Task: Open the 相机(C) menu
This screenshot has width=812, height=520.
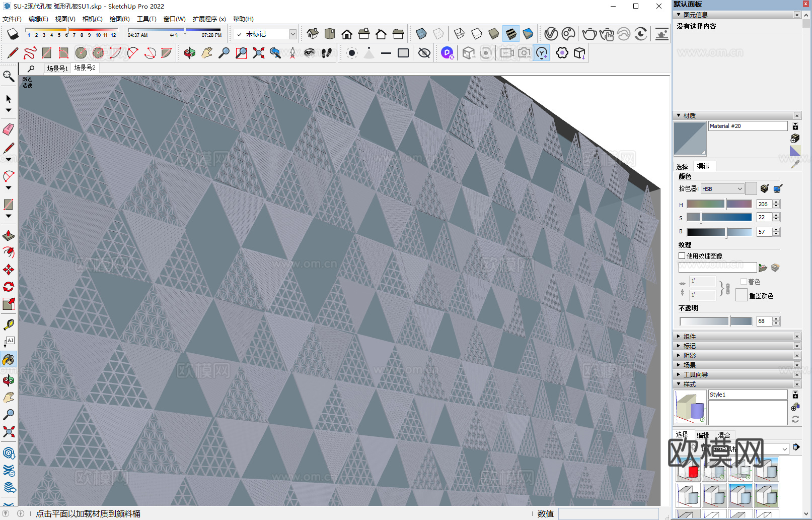Action: (x=92, y=19)
